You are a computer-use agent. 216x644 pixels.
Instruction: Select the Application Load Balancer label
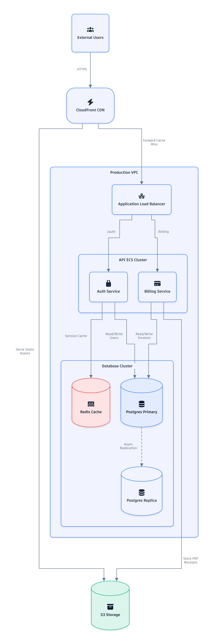pyautogui.click(x=141, y=204)
